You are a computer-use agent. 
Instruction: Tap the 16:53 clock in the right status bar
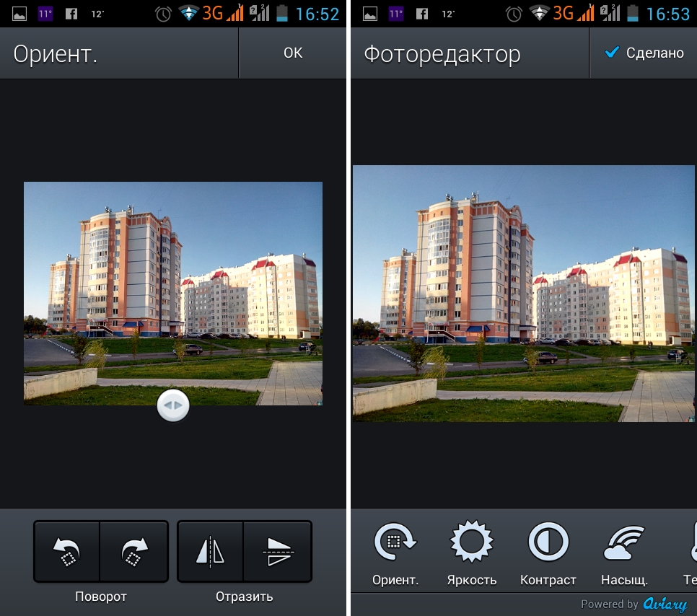pos(667,14)
